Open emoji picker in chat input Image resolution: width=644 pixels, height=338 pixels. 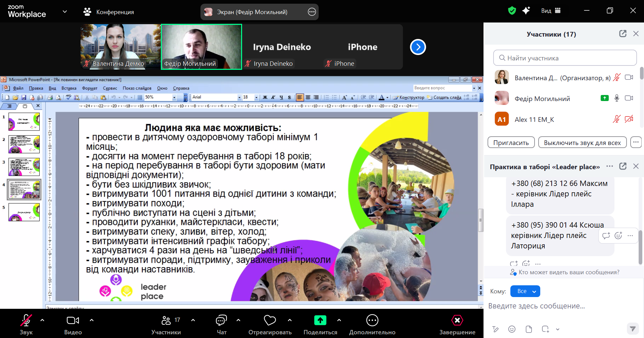512,329
